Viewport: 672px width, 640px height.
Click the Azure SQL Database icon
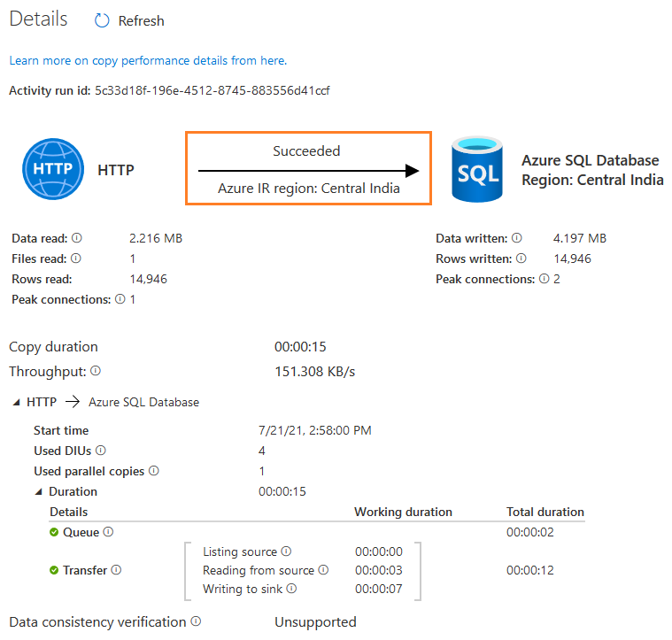click(x=478, y=168)
